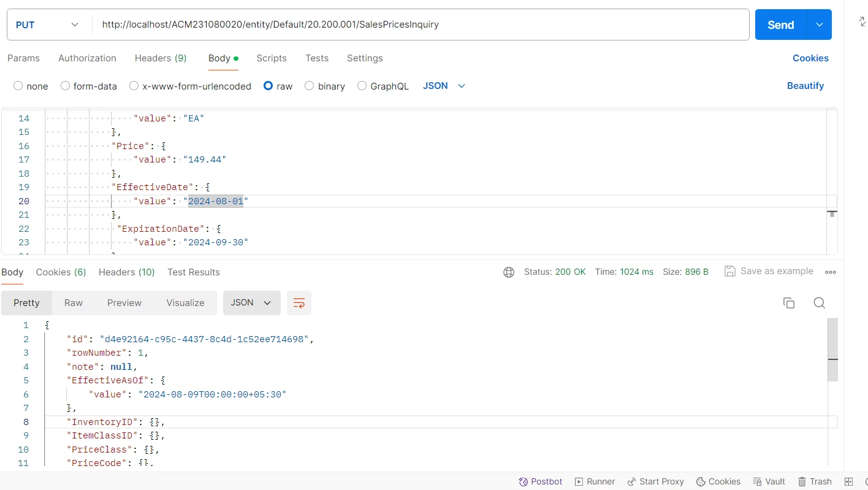This screenshot has width=868, height=490.
Task: Select the Pretty response view
Action: coord(26,303)
